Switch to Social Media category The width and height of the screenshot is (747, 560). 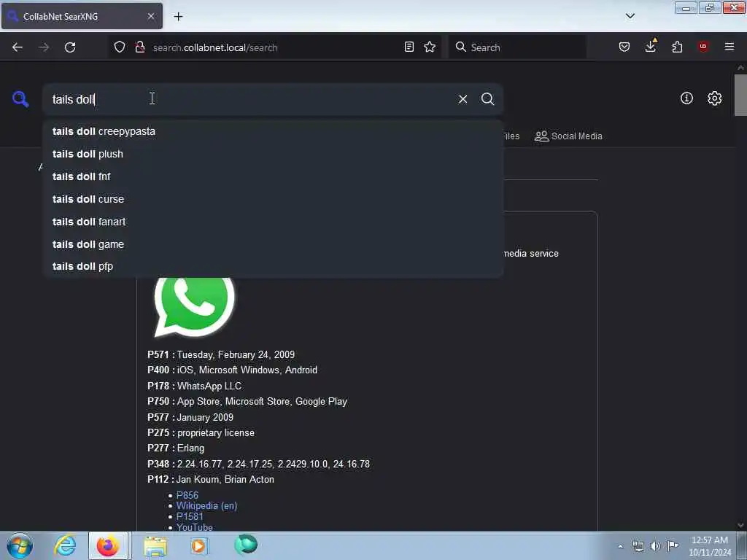coord(568,136)
